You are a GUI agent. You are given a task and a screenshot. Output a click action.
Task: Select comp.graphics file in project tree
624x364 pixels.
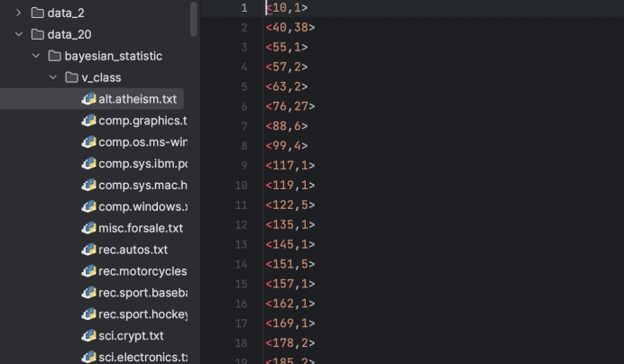pos(142,121)
